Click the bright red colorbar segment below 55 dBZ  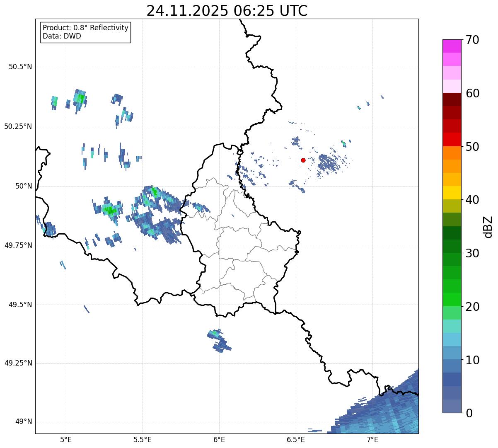(x=452, y=140)
